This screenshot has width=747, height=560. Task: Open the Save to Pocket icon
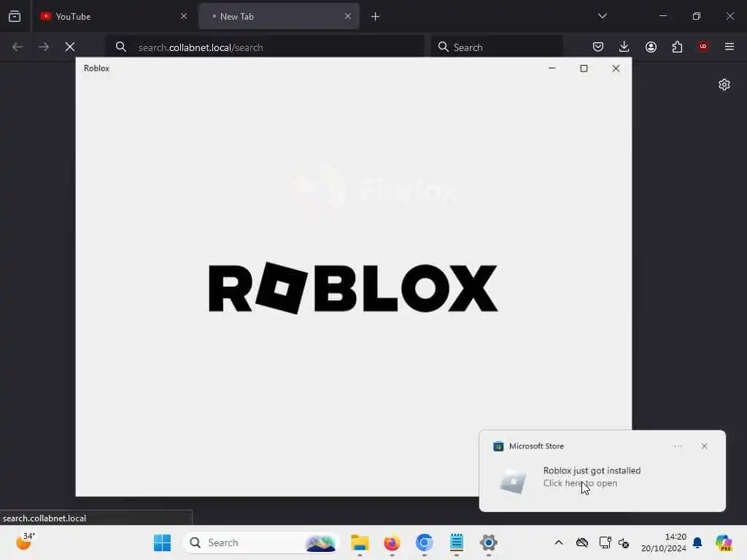[598, 47]
